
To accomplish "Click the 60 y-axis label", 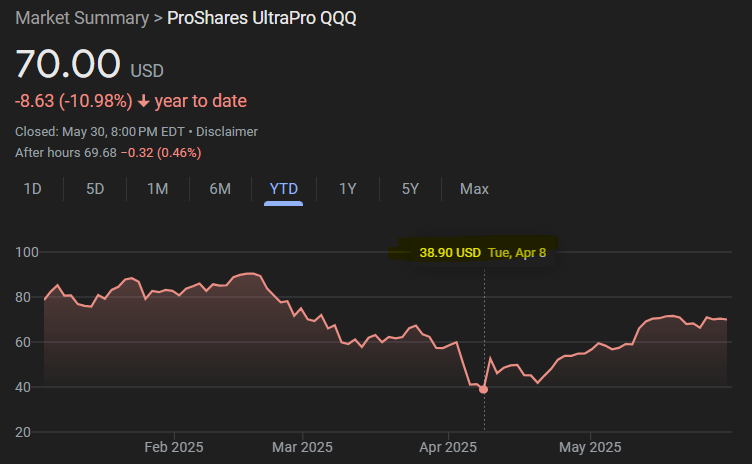I will pos(23,342).
